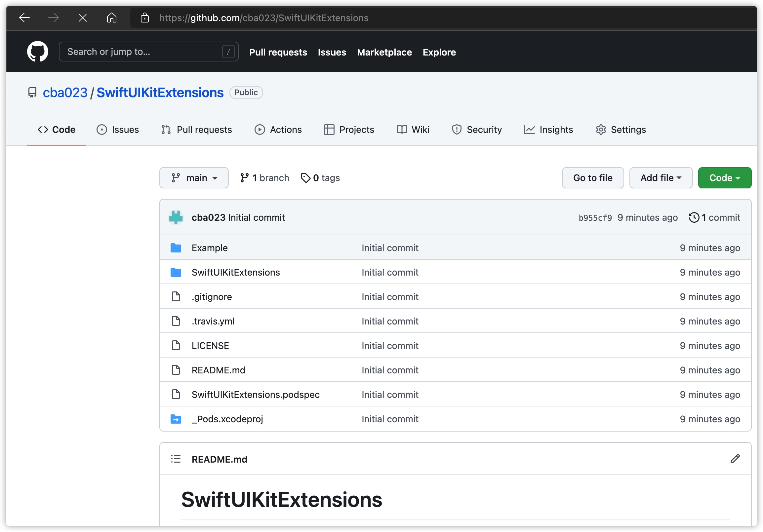
Task: Edit README with the pencil icon
Action: (735, 459)
